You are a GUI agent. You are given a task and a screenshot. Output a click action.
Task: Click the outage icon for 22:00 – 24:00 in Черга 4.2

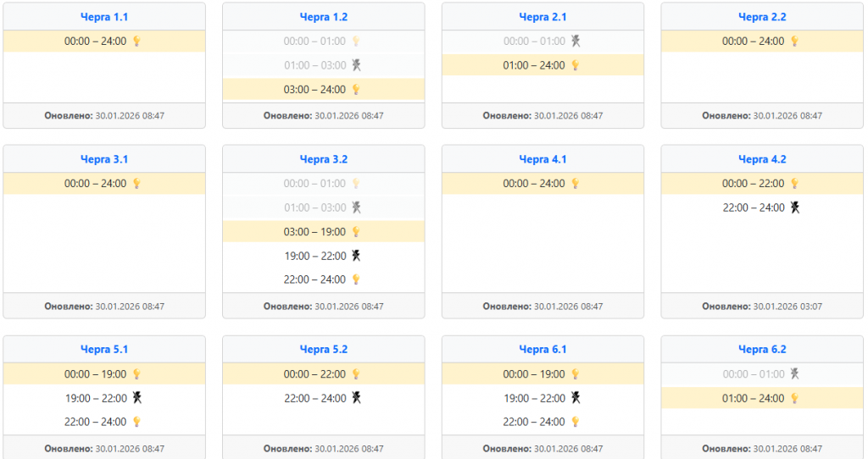tap(795, 207)
